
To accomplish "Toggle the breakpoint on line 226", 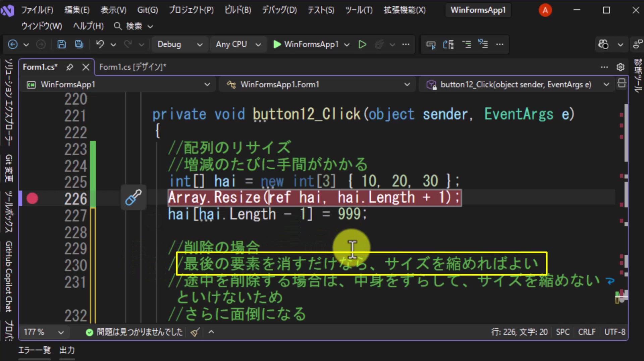I will pyautogui.click(x=32, y=198).
